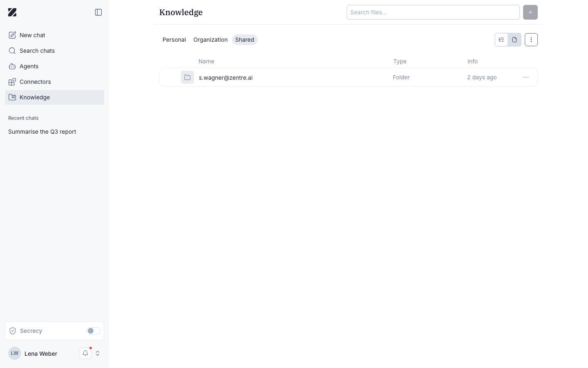Screen dimensions: 588x368
Task: Open Connectors page
Action: coord(54,82)
